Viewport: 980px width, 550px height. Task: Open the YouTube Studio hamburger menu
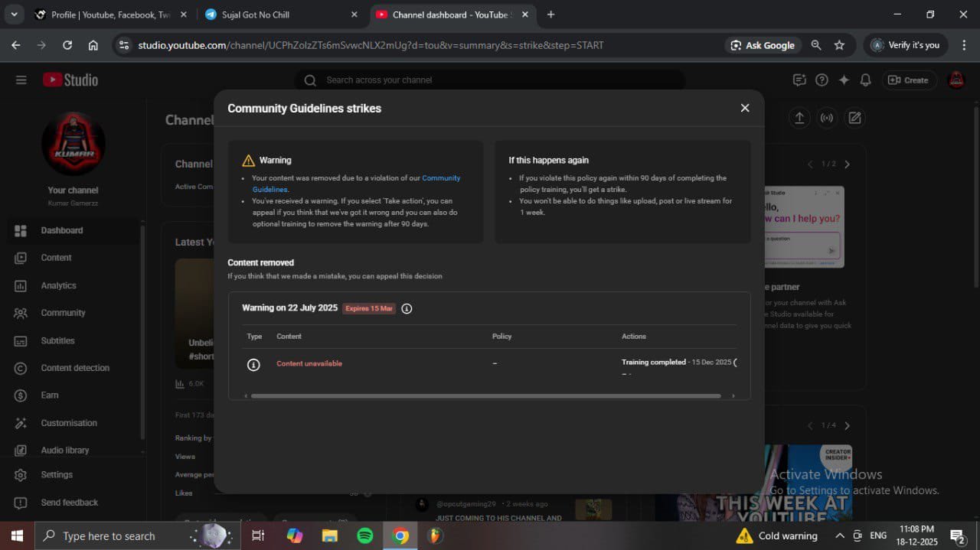21,80
